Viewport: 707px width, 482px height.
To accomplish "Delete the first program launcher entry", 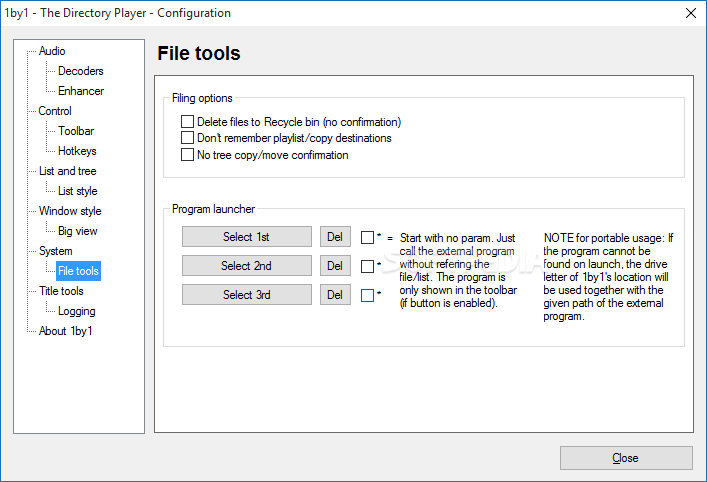I will 335,237.
